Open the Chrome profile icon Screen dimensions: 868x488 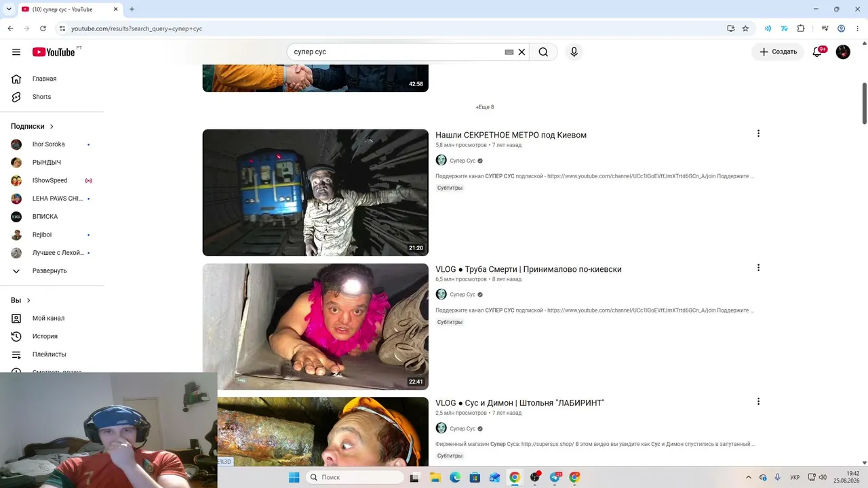pyautogui.click(x=841, y=28)
